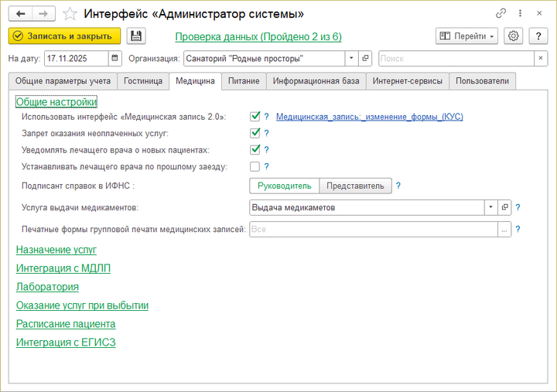
Task: Add the form to favorites with the star
Action: (x=70, y=14)
